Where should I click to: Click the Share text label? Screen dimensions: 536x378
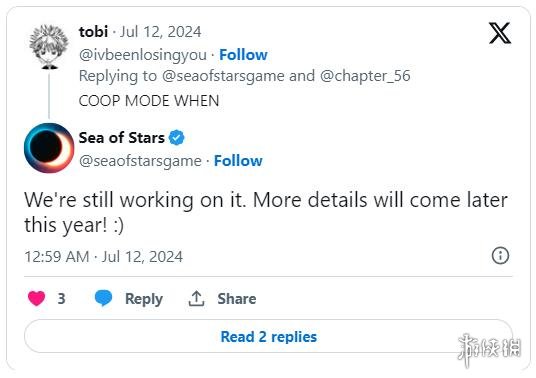coord(237,299)
